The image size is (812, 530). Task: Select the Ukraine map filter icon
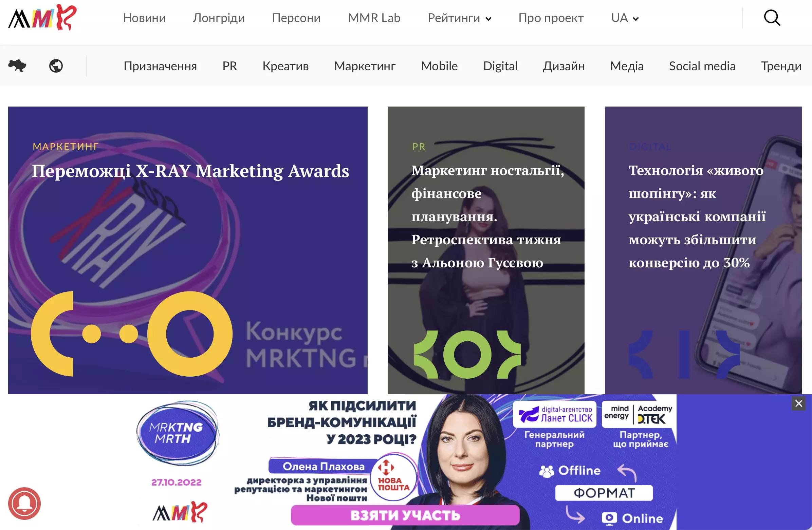[17, 65]
